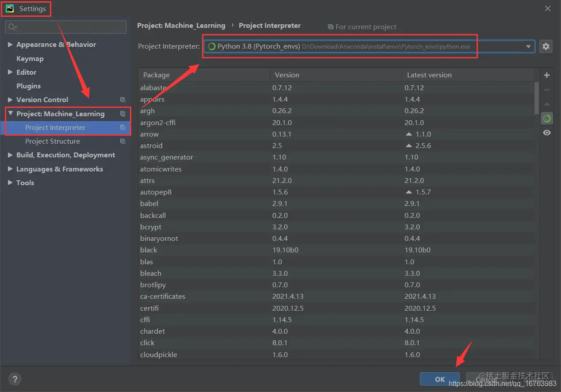Select the atomicwrites package row

coord(336,169)
